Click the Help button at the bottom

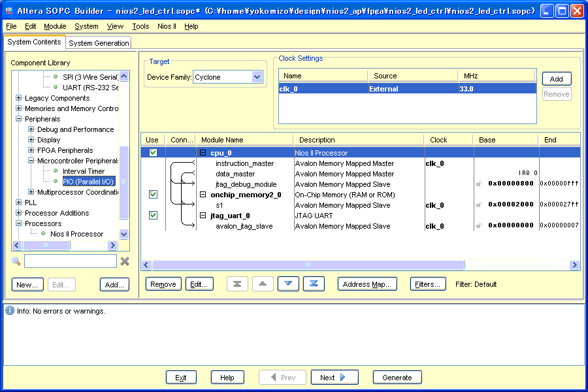(x=227, y=378)
